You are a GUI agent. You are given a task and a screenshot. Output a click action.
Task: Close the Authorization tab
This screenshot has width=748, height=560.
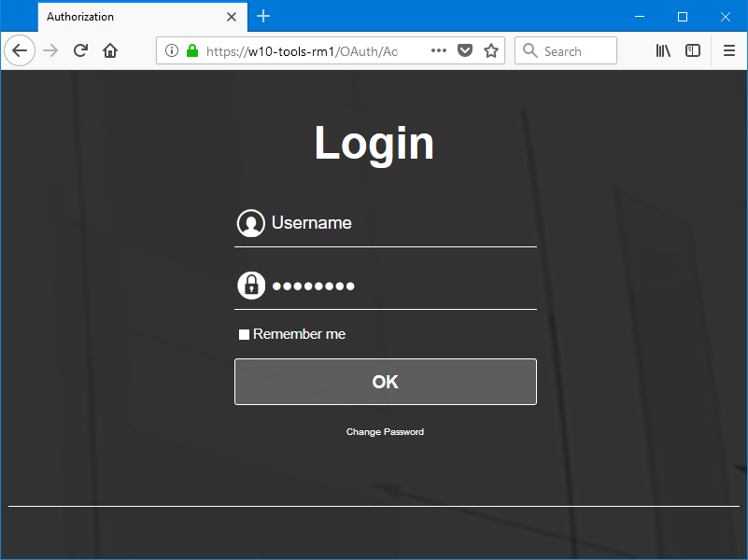(x=232, y=17)
